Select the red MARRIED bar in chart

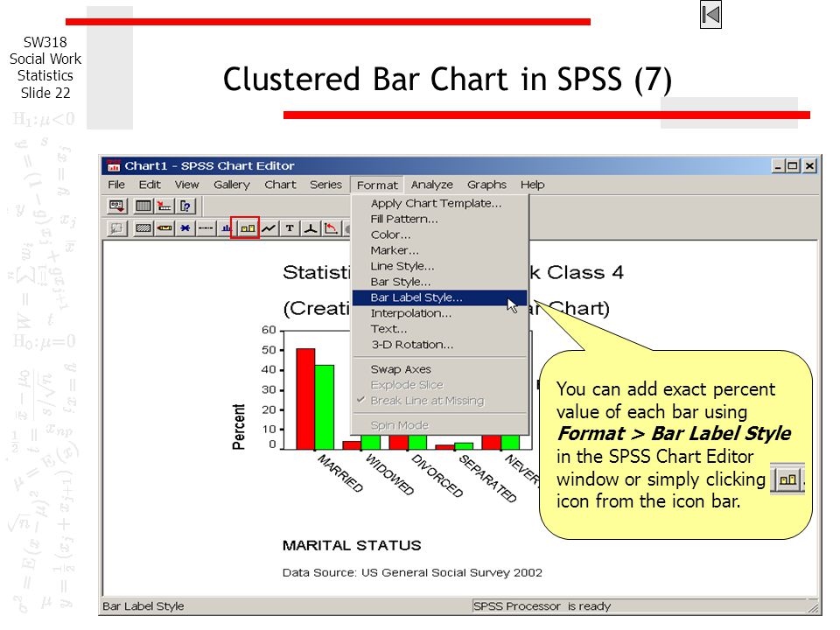pyautogui.click(x=305, y=399)
